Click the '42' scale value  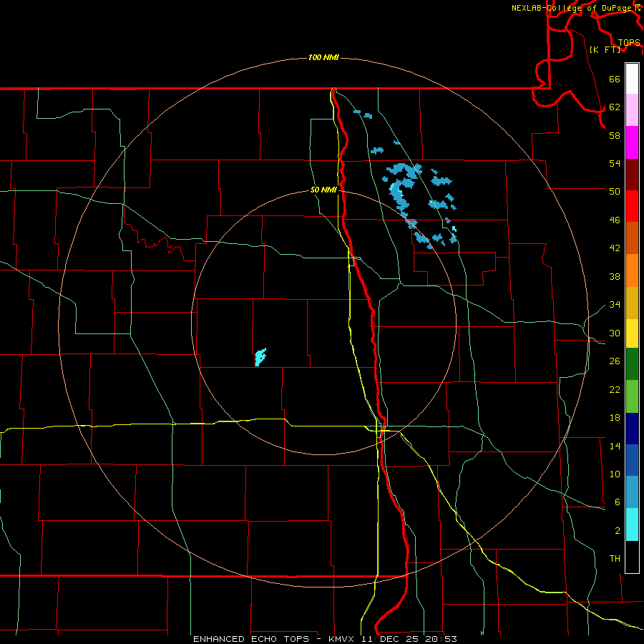(615, 248)
